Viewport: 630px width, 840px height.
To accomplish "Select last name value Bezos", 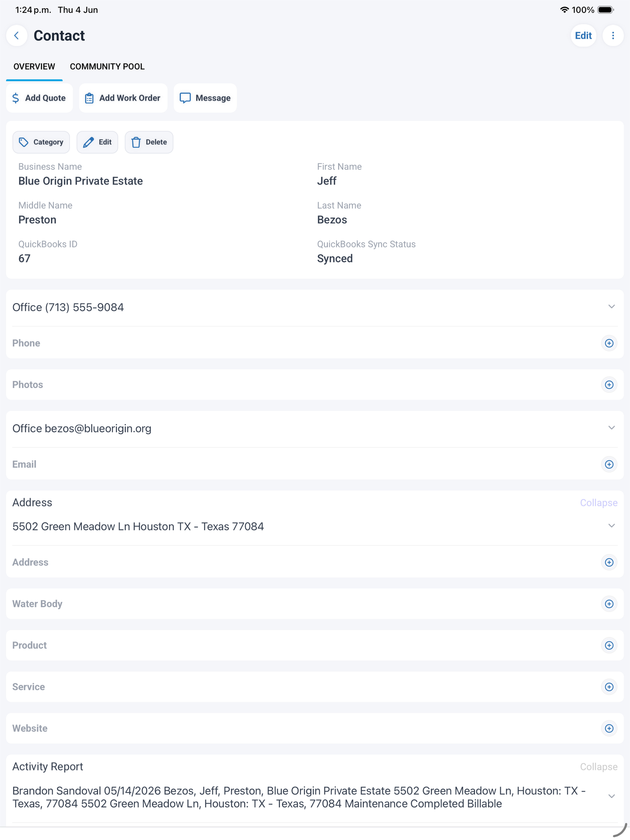I will click(332, 220).
